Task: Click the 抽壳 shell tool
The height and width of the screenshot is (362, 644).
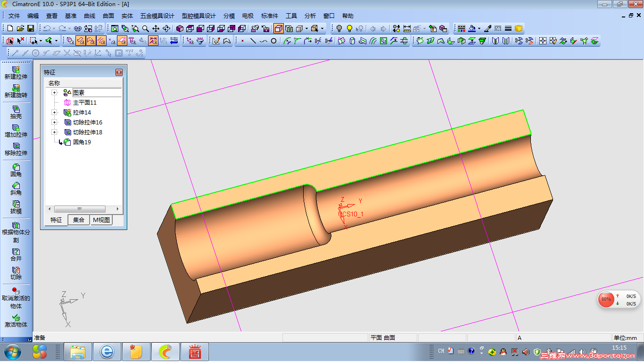Action: pyautogui.click(x=16, y=112)
